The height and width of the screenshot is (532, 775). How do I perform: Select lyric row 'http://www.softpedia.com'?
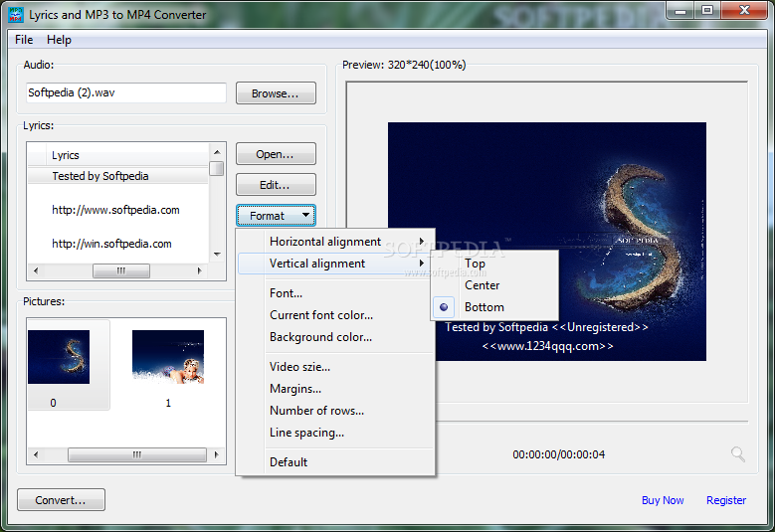[x=118, y=210]
